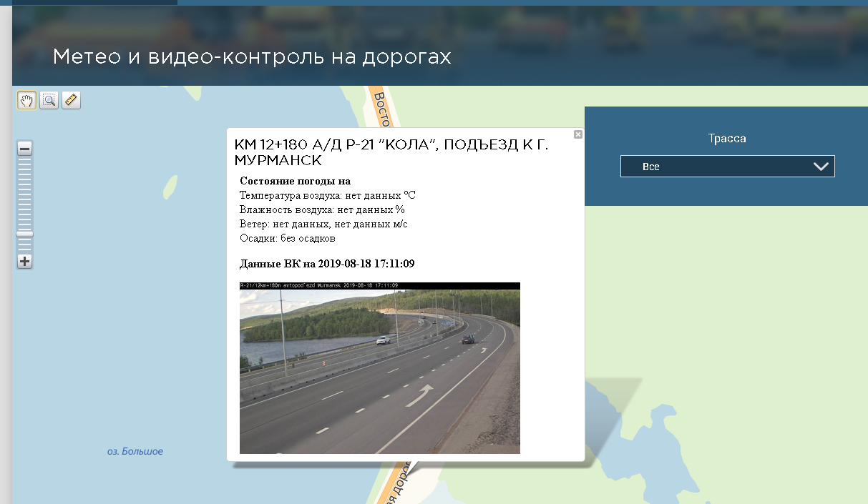This screenshot has height=504, width=868.
Task: Select the pan hand map tool
Action: click(x=27, y=100)
